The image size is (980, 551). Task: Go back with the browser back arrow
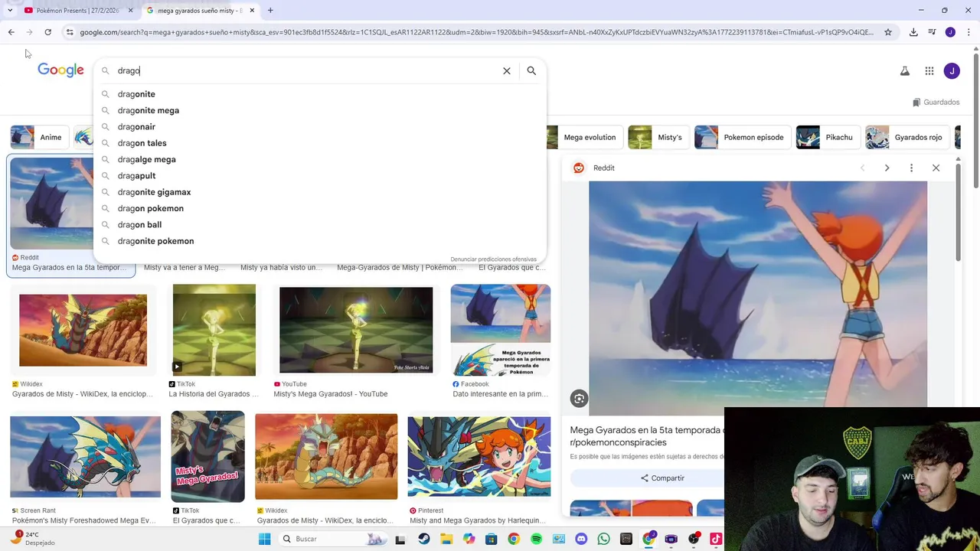point(11,32)
